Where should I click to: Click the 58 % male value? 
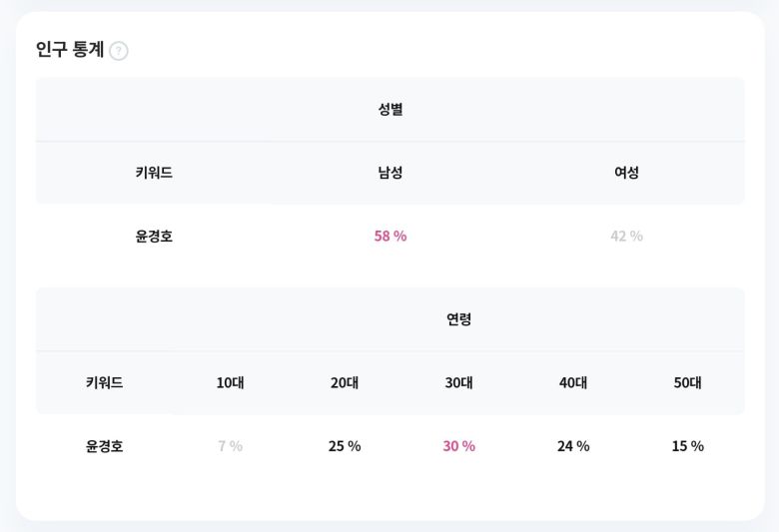point(390,236)
